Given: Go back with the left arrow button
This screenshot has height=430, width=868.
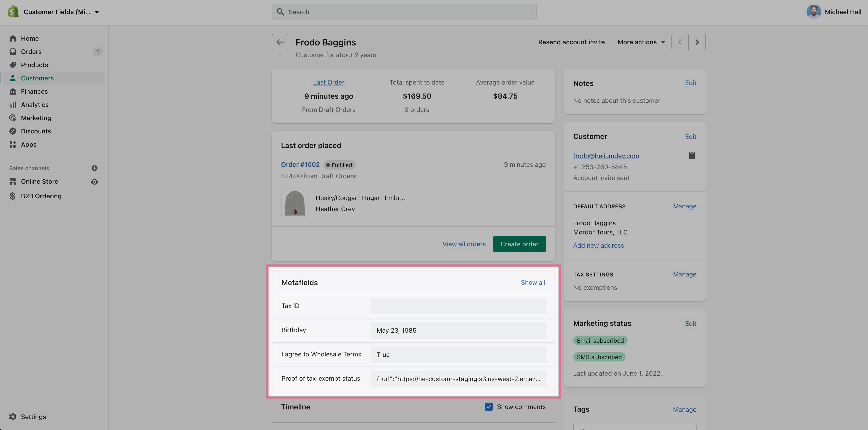Looking at the screenshot, I should (x=280, y=42).
